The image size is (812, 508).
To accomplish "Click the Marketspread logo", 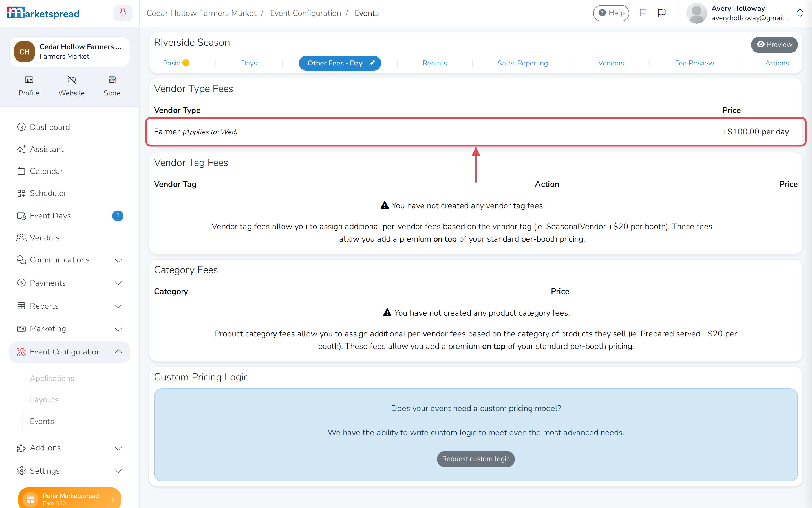I will click(43, 13).
